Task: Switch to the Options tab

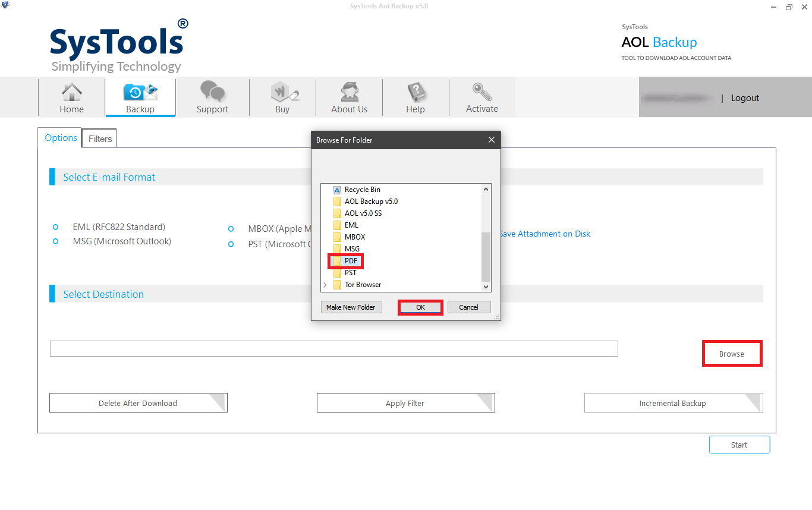Action: coord(61,138)
